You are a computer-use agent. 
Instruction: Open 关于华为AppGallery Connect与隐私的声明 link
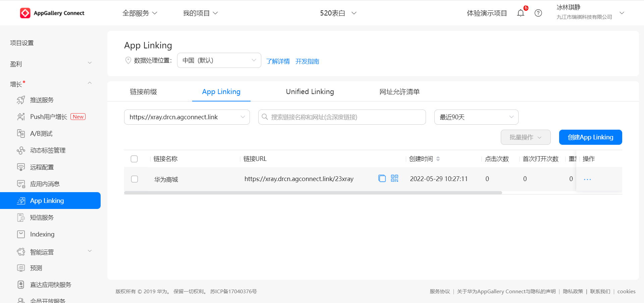[506, 292]
